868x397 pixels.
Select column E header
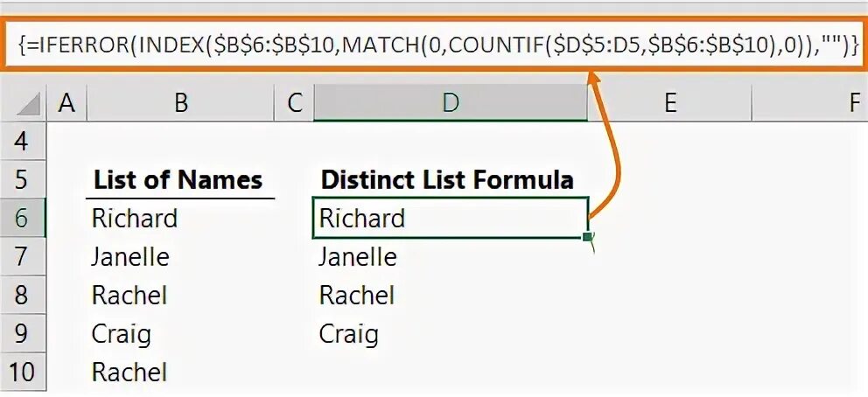pyautogui.click(x=669, y=104)
